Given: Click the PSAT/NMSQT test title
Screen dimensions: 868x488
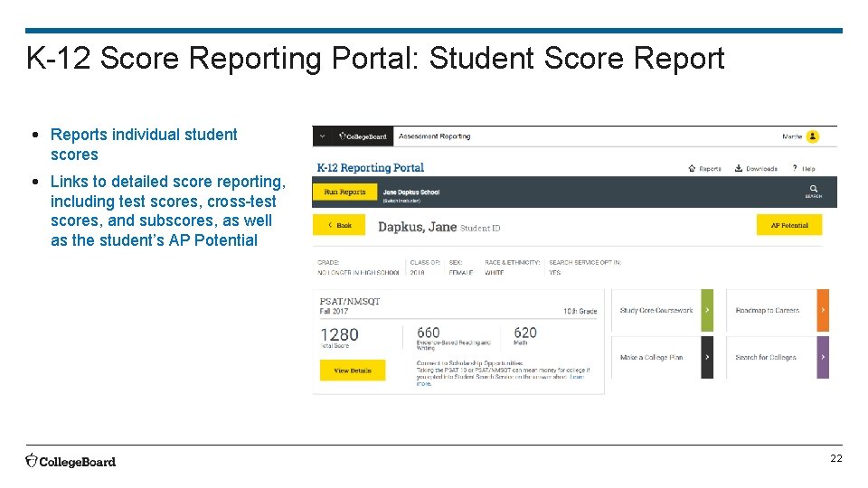Looking at the screenshot, I should click(x=350, y=301).
